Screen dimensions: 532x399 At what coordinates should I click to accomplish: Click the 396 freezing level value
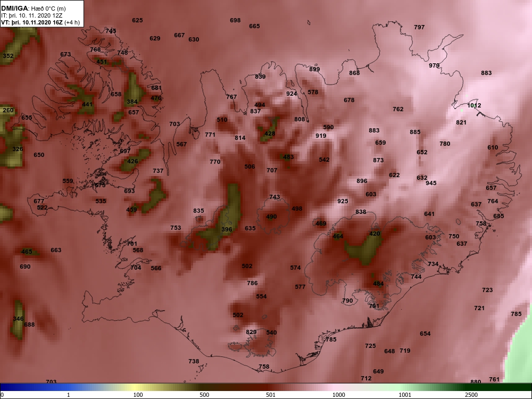(x=227, y=229)
